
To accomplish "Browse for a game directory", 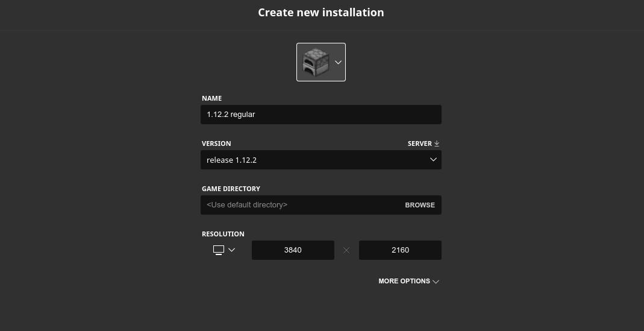I will point(420,205).
